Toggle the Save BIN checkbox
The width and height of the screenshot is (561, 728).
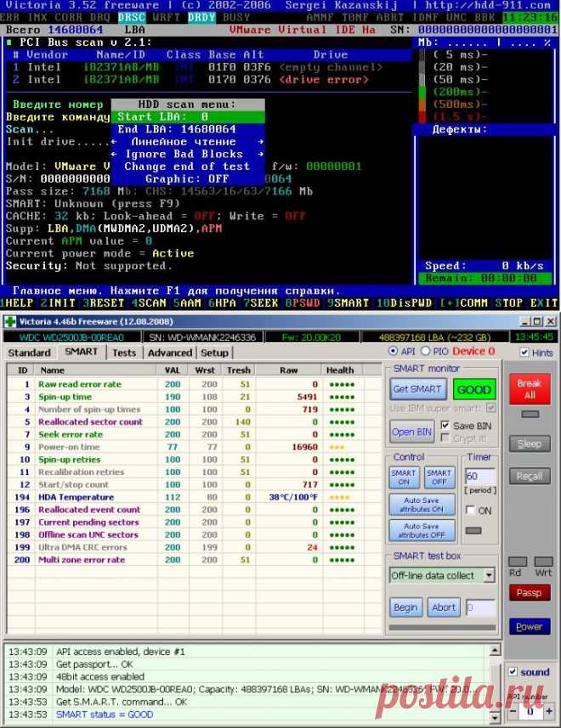445,426
